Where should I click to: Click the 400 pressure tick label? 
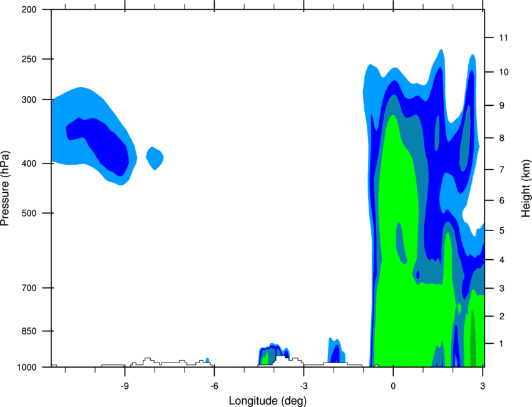point(29,163)
